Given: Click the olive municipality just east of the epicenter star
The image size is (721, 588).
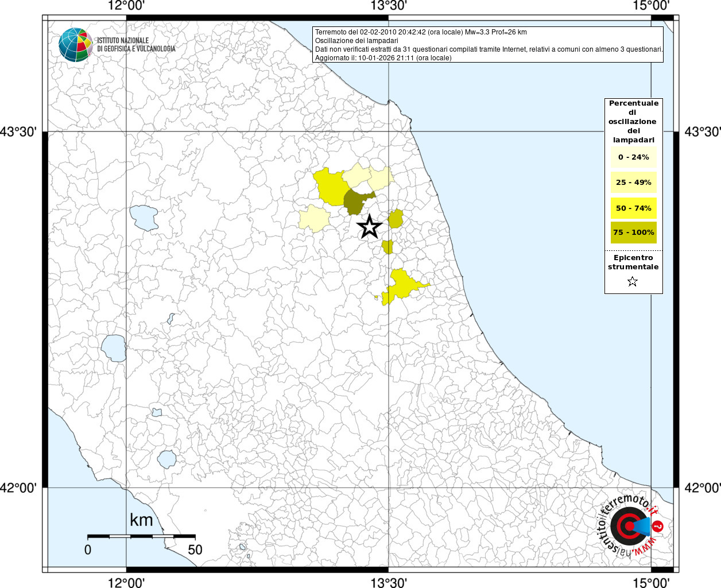Looking at the screenshot, I should point(396,219).
